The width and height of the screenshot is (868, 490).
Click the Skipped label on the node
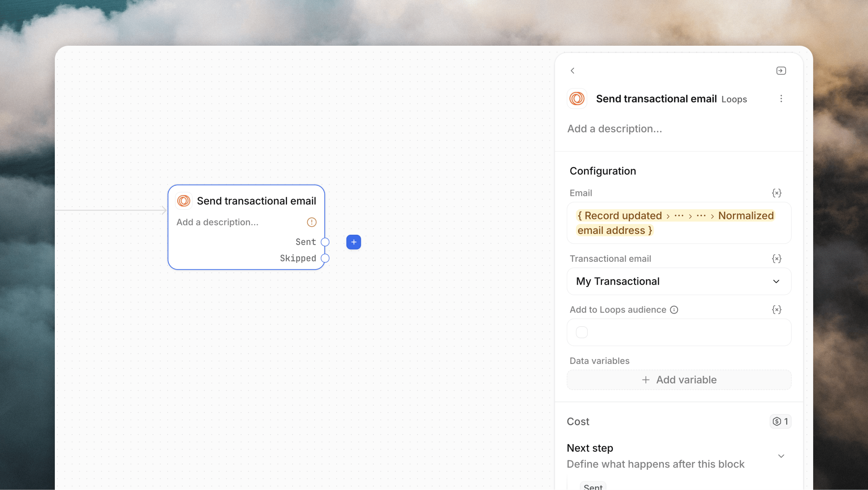(298, 258)
